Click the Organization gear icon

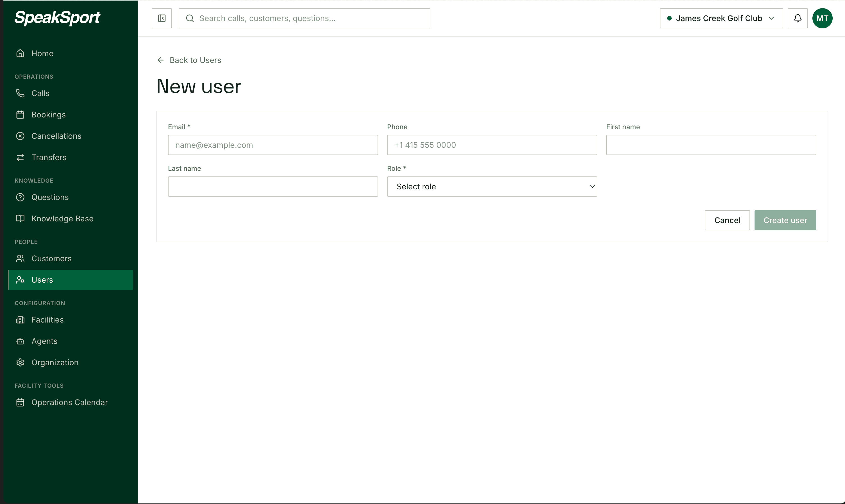(21, 363)
